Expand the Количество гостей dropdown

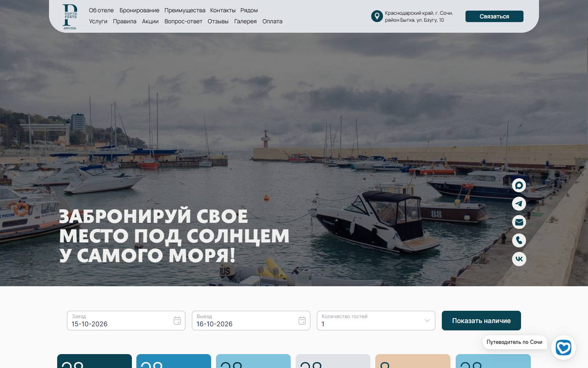tap(376, 321)
